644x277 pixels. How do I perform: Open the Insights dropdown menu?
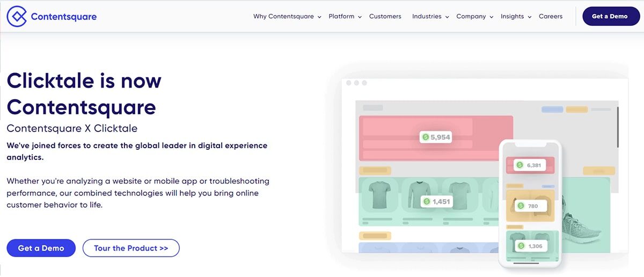(516, 17)
